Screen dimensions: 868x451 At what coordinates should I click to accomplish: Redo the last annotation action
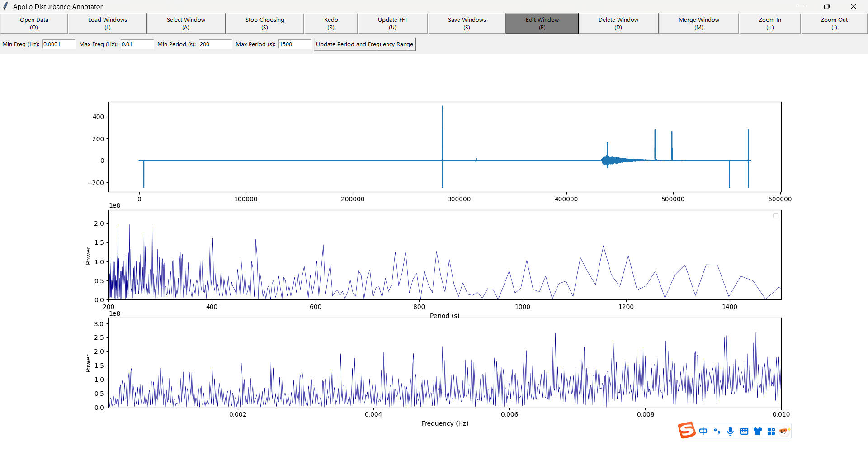tap(330, 23)
